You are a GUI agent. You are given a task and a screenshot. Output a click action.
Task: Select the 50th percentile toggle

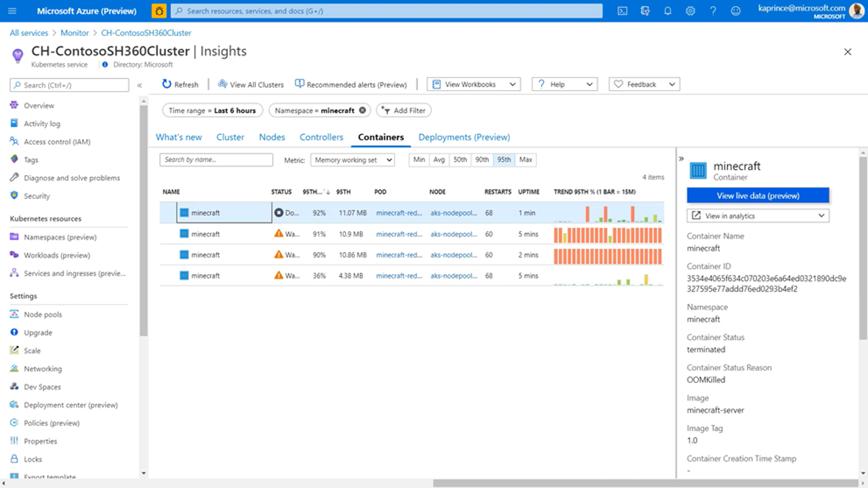pos(460,159)
